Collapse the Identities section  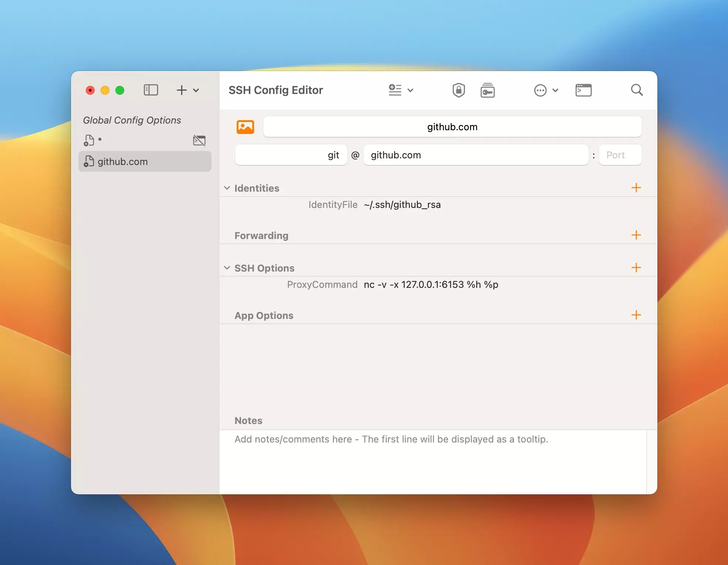(x=227, y=188)
